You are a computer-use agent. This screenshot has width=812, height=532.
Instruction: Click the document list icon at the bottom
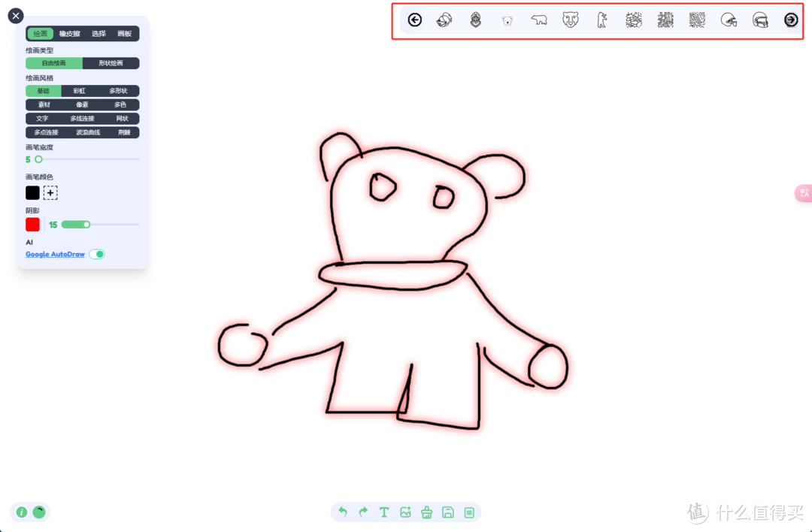(468, 512)
